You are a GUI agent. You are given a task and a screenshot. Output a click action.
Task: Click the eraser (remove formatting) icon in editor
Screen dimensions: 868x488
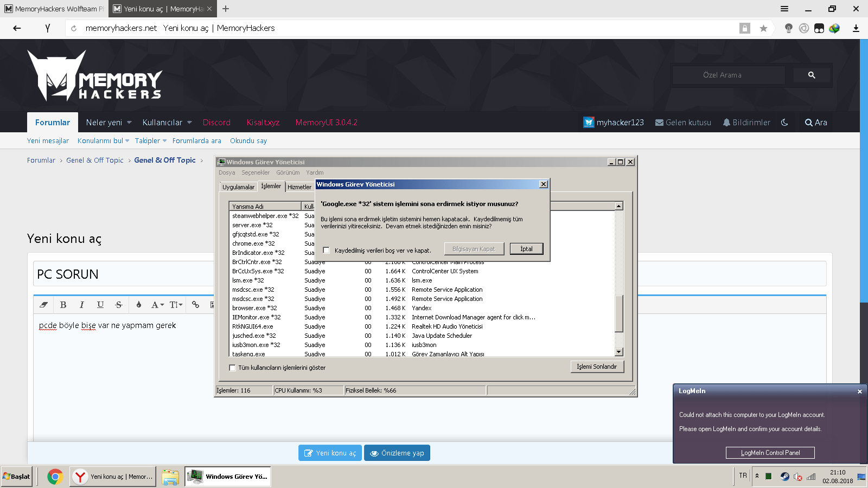44,305
